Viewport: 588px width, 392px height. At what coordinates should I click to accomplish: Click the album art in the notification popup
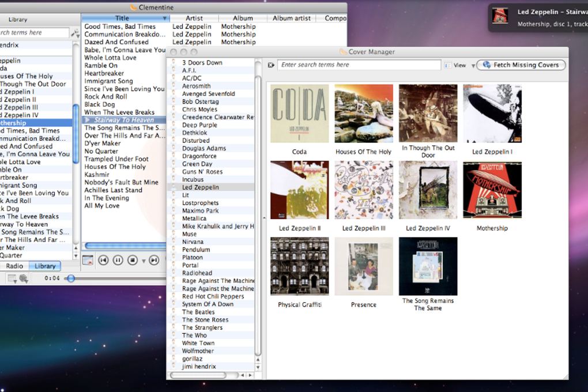tap(500, 17)
